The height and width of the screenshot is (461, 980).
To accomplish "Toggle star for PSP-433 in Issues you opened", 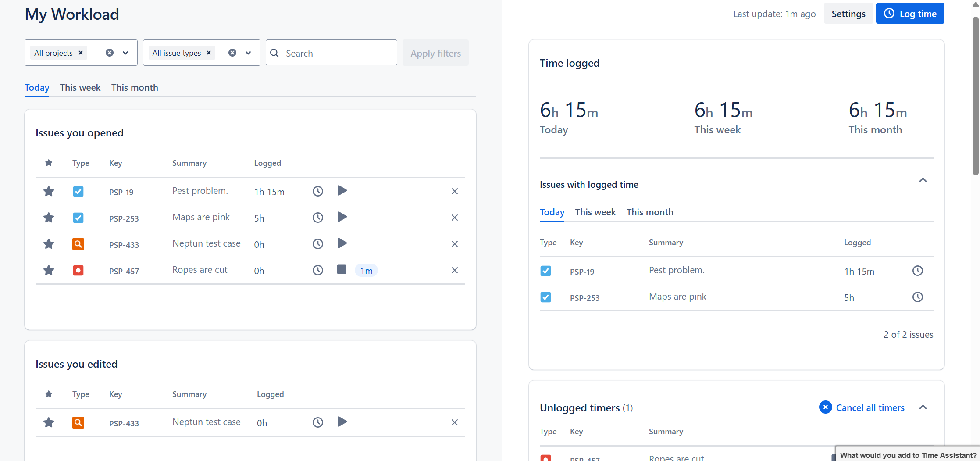I will point(49,244).
